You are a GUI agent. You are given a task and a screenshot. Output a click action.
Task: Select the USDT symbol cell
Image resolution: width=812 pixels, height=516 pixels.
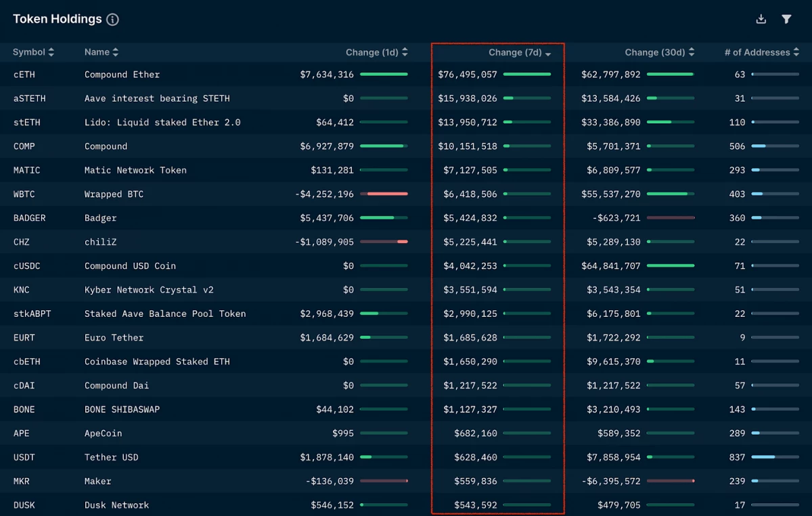click(24, 457)
